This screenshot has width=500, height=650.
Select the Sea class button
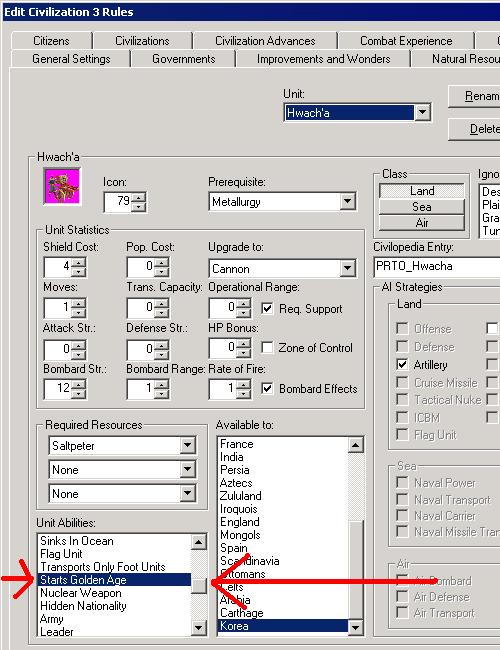click(x=422, y=206)
